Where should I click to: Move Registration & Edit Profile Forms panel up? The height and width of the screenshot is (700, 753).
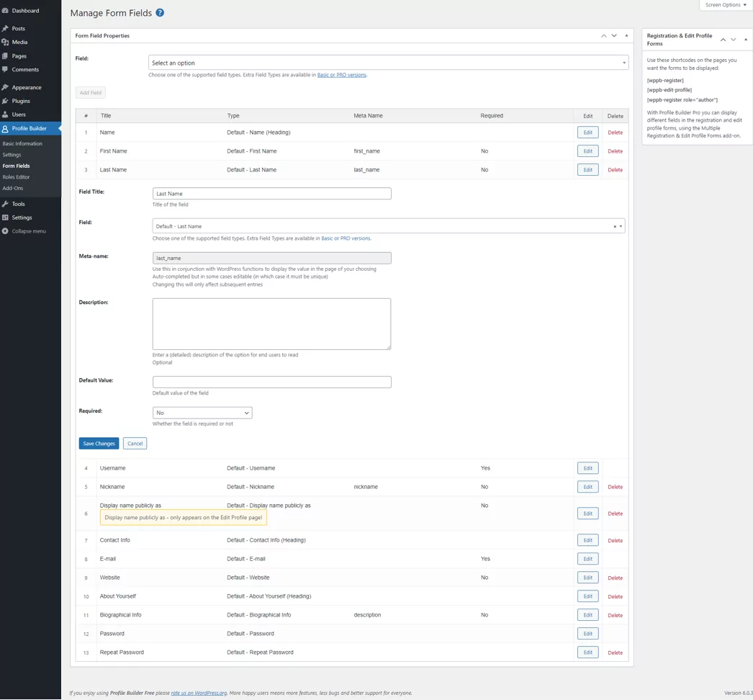[723, 40]
